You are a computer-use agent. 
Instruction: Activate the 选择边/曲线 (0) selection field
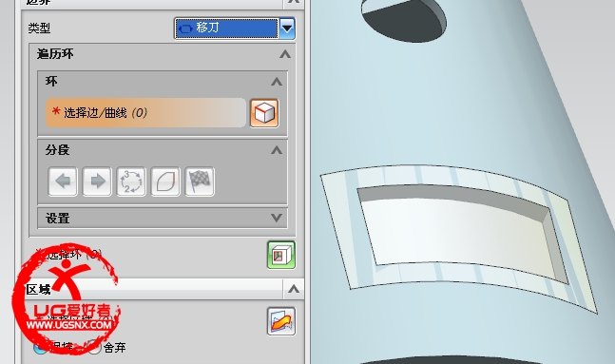[x=145, y=113]
